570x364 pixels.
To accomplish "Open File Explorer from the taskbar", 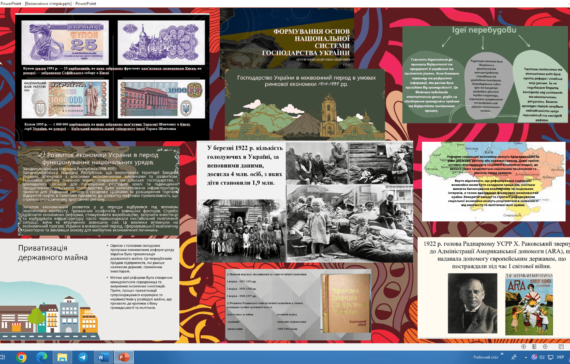I will coord(62,357).
